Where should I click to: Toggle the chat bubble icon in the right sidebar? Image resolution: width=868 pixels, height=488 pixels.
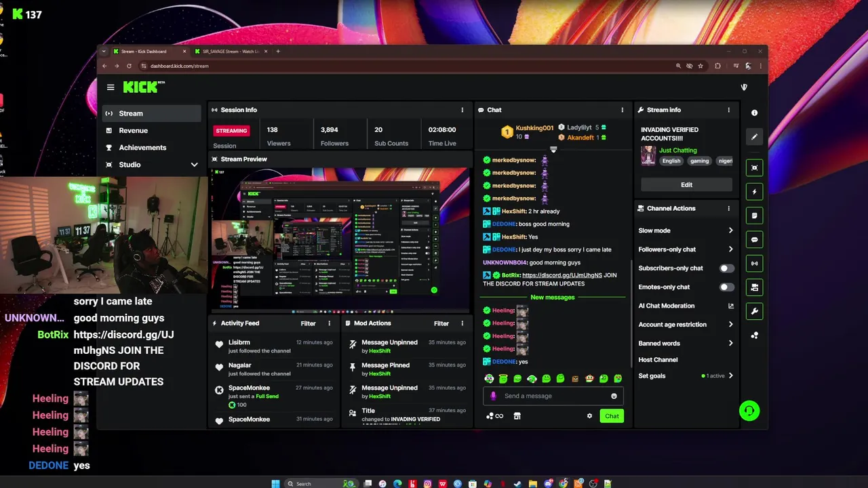(x=754, y=239)
